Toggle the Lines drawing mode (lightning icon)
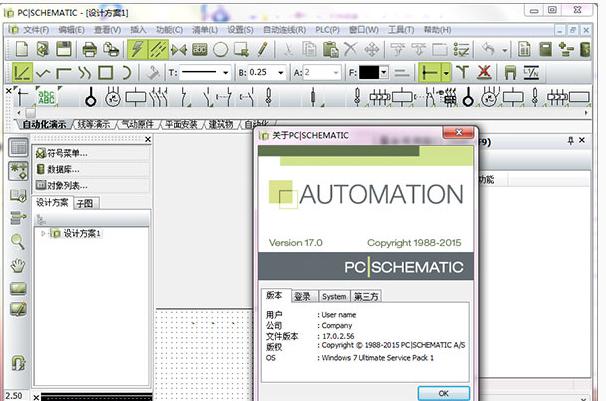This screenshot has height=401, width=606. point(137,49)
